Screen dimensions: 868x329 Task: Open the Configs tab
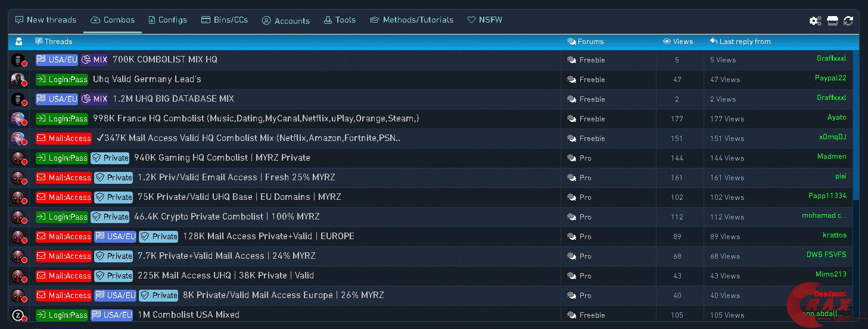pos(167,20)
